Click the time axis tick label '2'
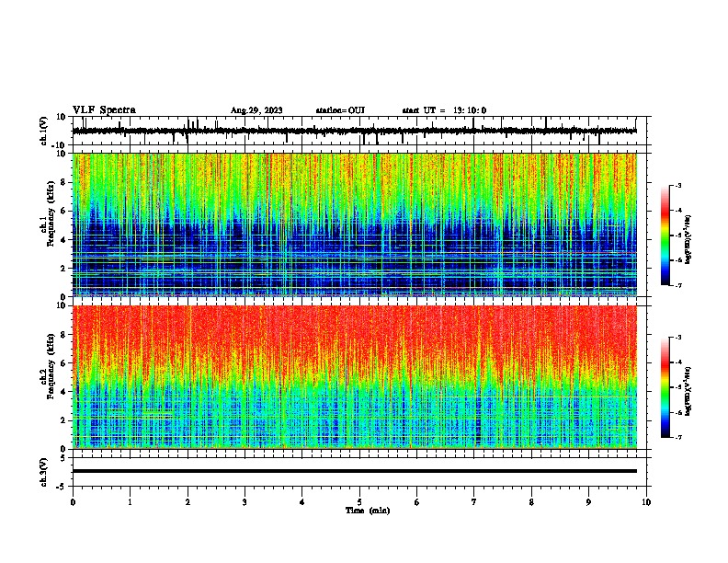Viewport: 728px width, 563px height. pos(188,502)
